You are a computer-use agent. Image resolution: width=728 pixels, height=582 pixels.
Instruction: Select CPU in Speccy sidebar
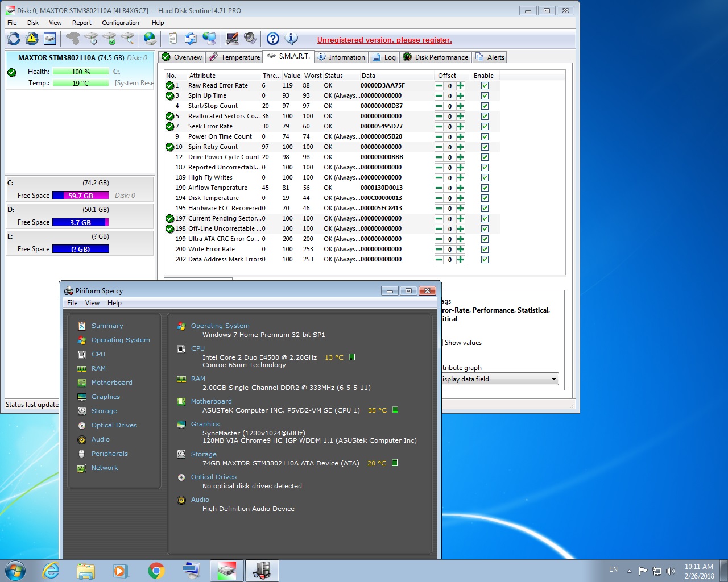(98, 354)
